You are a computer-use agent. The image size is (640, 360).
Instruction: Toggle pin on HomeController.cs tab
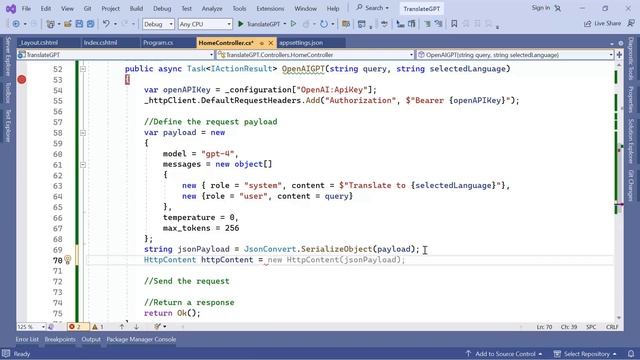pos(262,43)
